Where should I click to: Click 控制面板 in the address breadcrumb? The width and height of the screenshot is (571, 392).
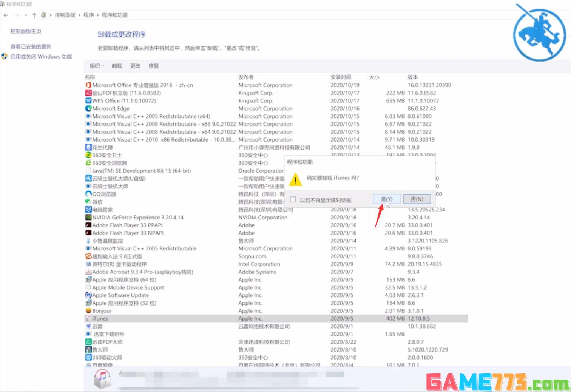[x=65, y=15]
